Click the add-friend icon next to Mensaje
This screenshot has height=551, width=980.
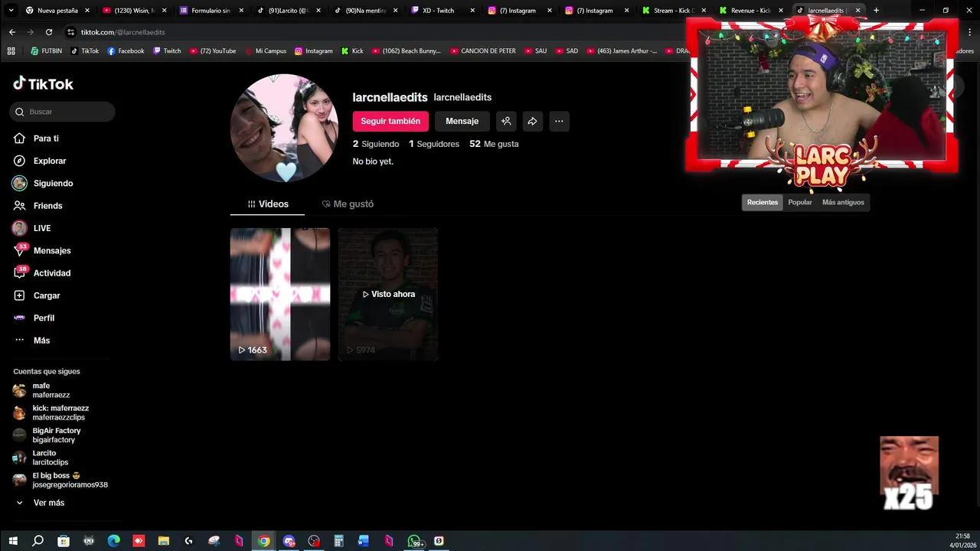point(506,121)
